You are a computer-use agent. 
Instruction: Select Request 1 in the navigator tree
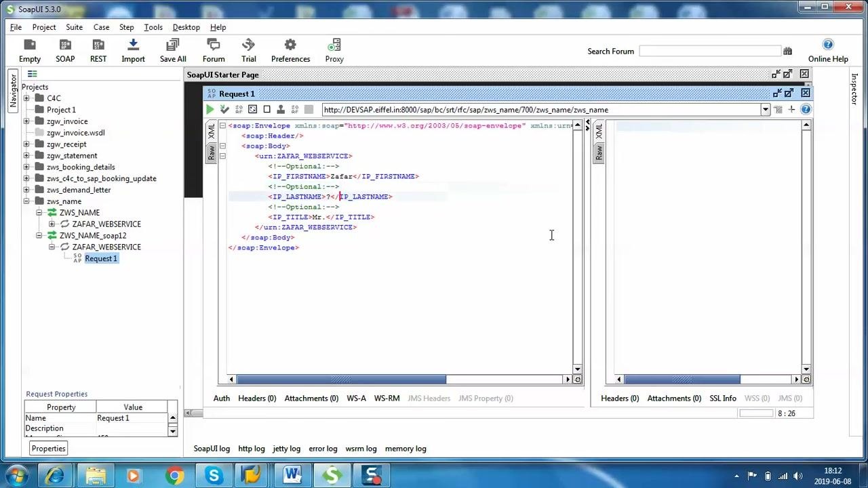[x=101, y=259]
